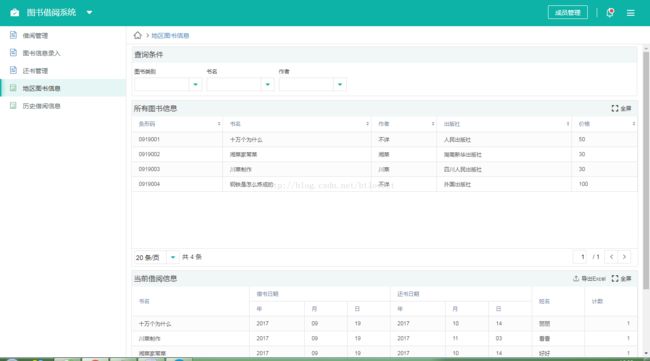
Task: Select 地区图书信息 sidebar item
Action: tap(63, 88)
